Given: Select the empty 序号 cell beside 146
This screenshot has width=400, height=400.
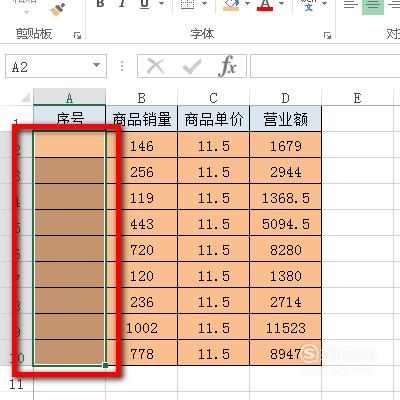Looking at the screenshot, I should [x=69, y=145].
